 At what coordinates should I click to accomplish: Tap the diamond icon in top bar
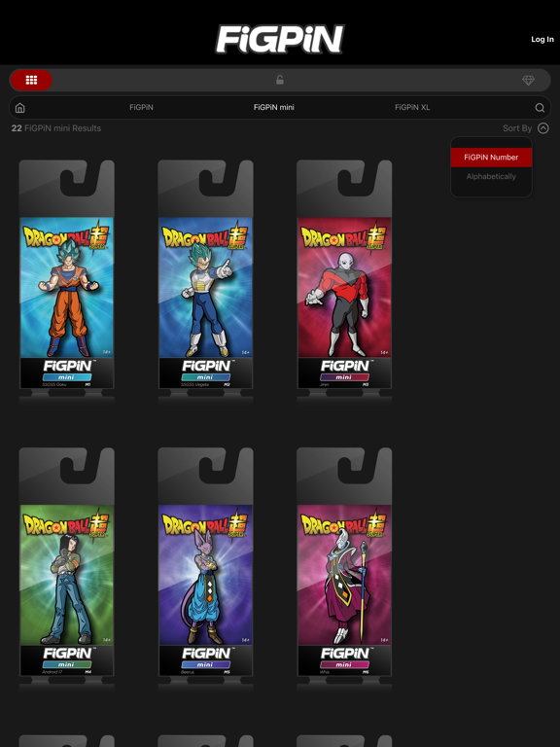click(528, 80)
